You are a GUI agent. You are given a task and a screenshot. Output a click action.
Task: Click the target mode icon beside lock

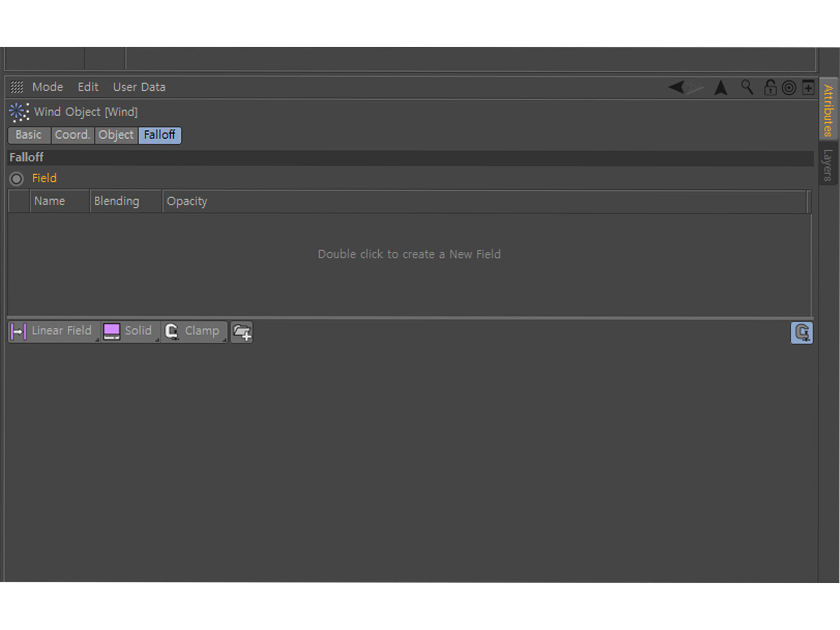pyautogui.click(x=789, y=88)
